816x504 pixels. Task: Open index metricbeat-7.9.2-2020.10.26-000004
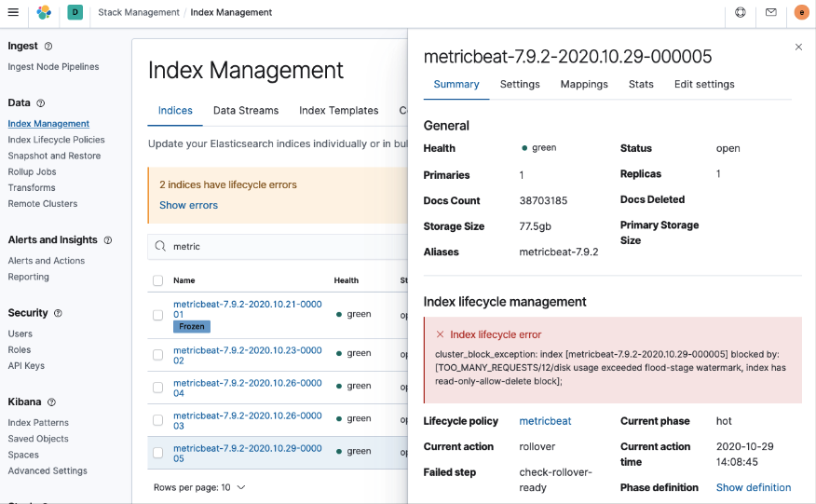pos(247,388)
